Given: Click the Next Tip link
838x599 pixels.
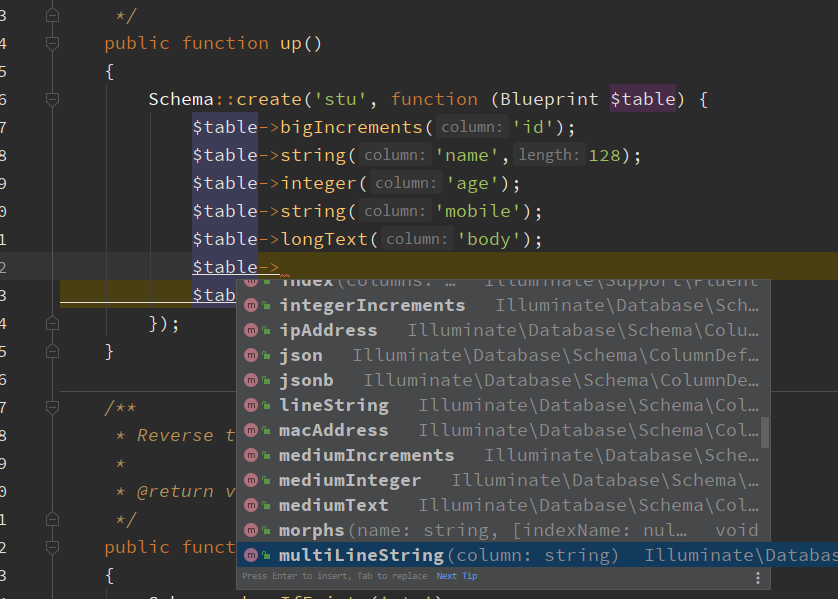Looking at the screenshot, I should [x=457, y=576].
